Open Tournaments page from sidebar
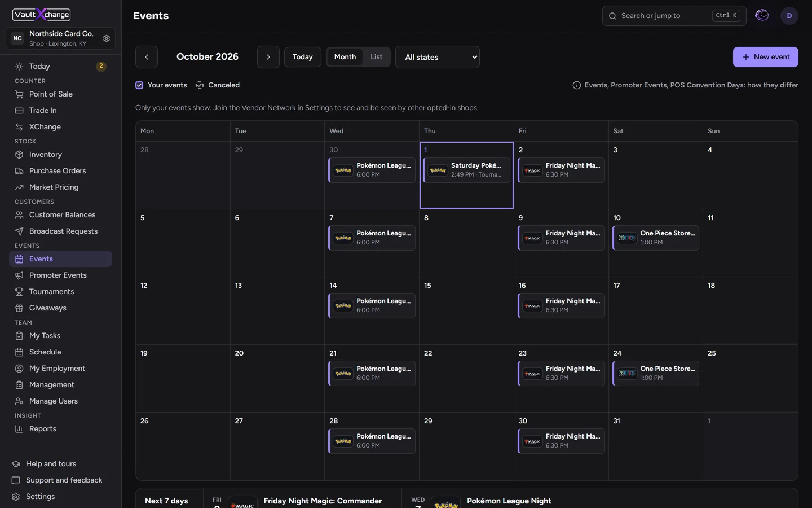Image resolution: width=812 pixels, height=508 pixels. click(60, 291)
